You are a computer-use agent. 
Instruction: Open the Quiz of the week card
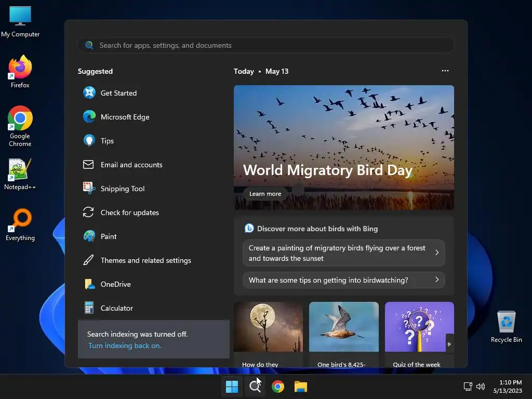[x=419, y=334]
